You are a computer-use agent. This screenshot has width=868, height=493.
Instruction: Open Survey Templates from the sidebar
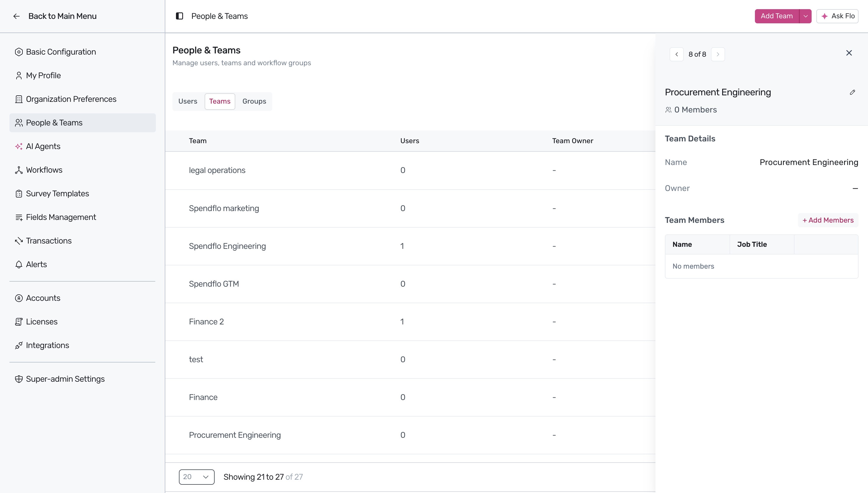tap(83, 194)
